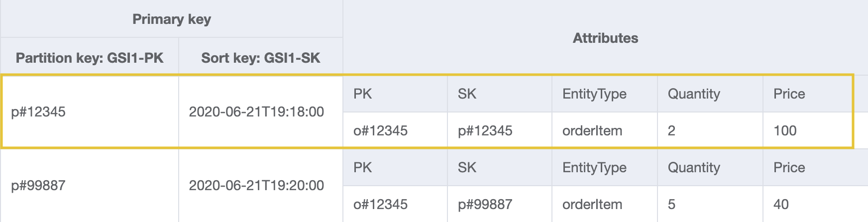Click sort key value 2020-06-21T19:20:00

pos(256,186)
